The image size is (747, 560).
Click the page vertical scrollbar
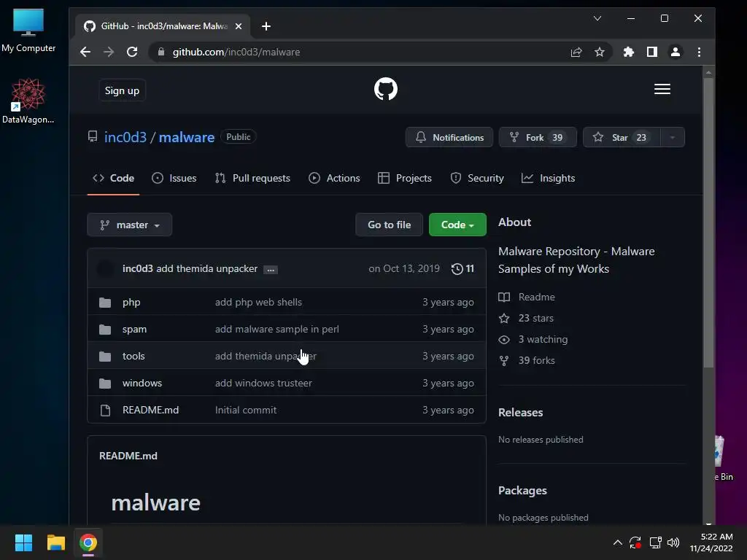708,223
